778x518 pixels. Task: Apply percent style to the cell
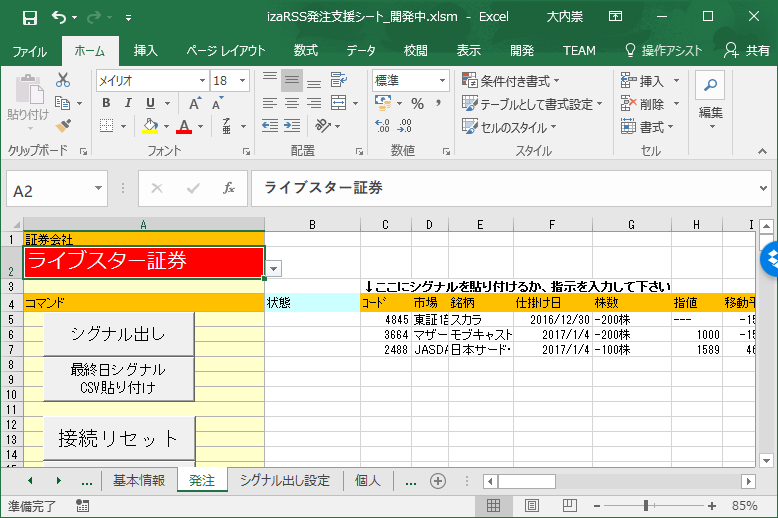coord(417,103)
